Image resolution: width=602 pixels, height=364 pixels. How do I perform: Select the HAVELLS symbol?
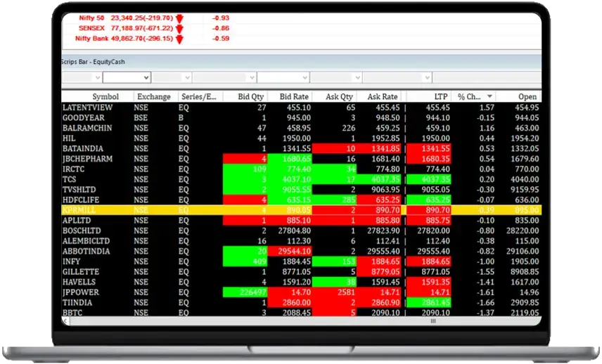pos(79,282)
